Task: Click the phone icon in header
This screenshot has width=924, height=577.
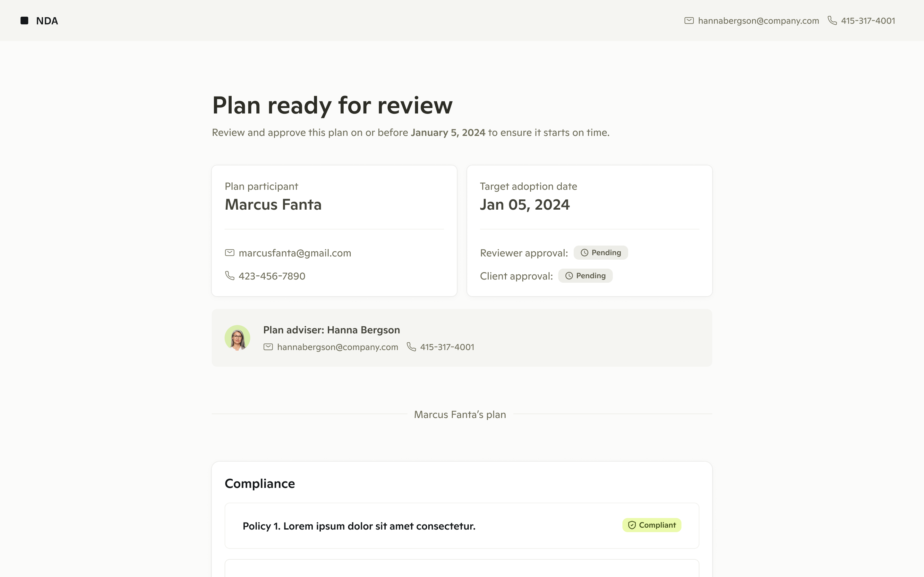Action: click(x=832, y=21)
